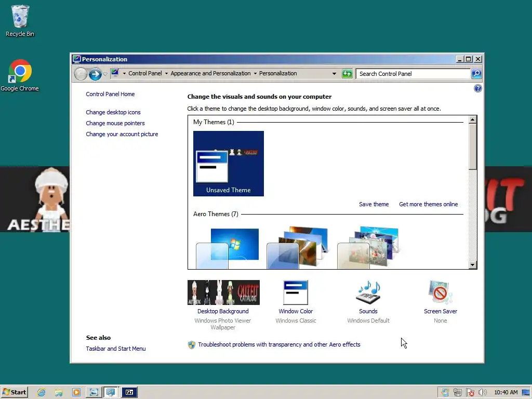Click Get more themes online

pos(428,204)
